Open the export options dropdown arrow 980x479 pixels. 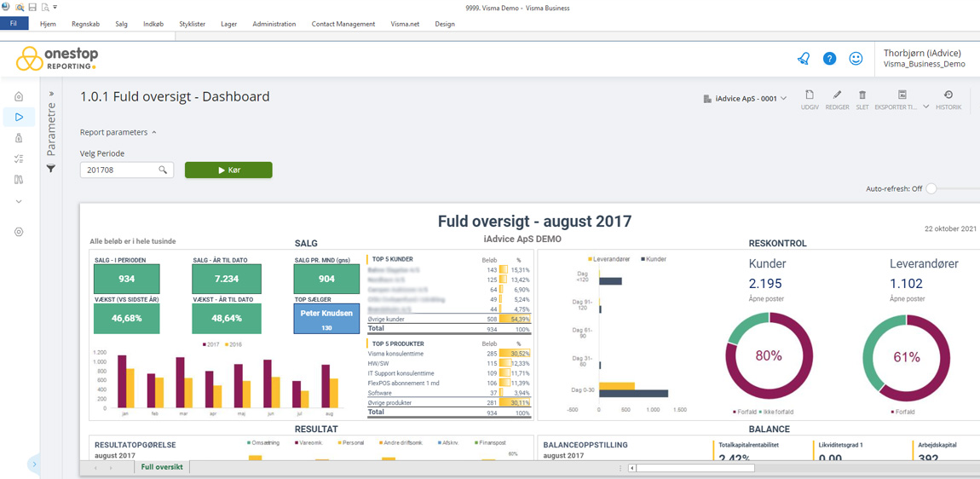pos(925,107)
